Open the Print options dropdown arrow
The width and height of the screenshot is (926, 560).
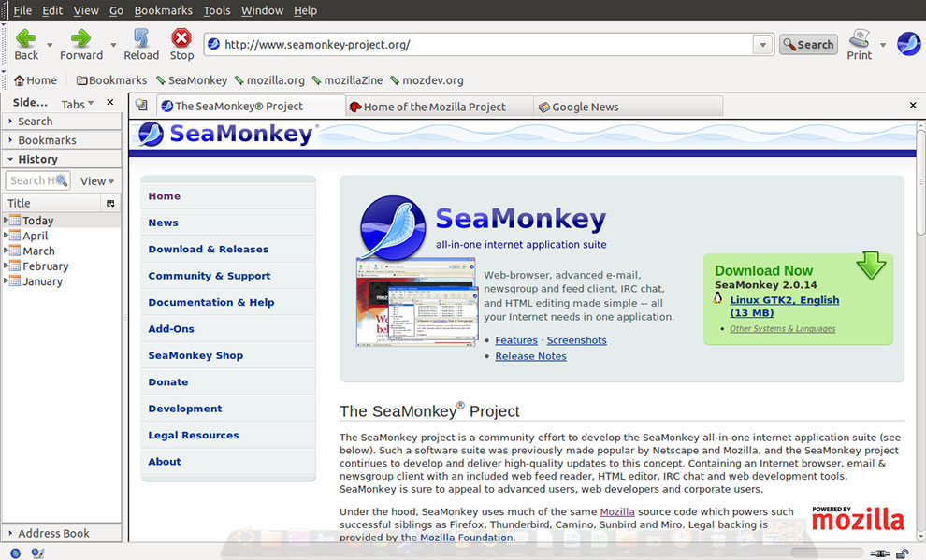[883, 45]
